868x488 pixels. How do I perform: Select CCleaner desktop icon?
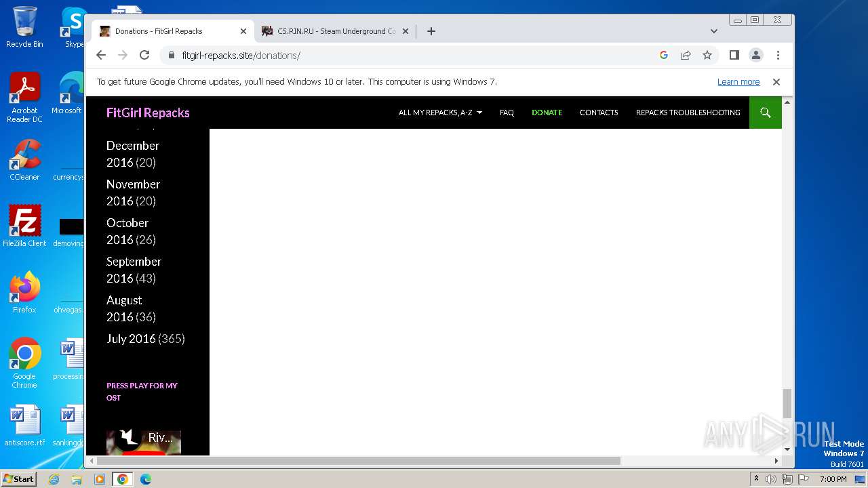(24, 160)
